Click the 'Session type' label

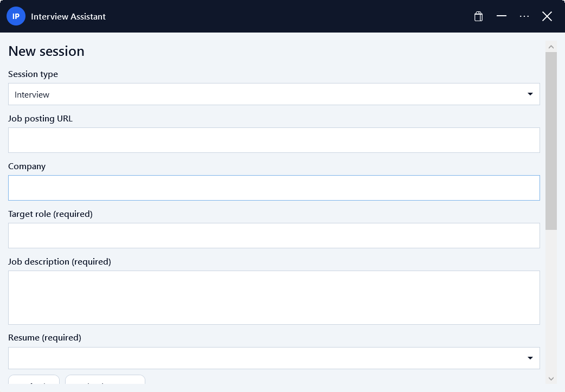(33, 74)
